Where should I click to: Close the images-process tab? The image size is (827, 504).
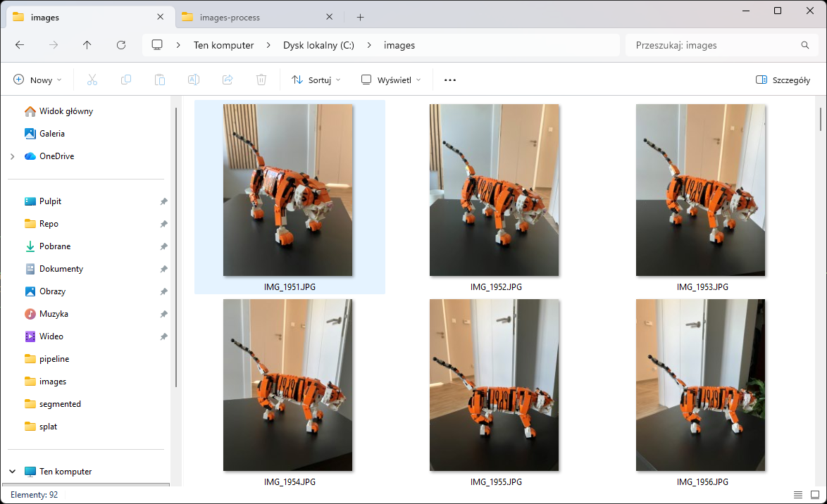tap(329, 17)
